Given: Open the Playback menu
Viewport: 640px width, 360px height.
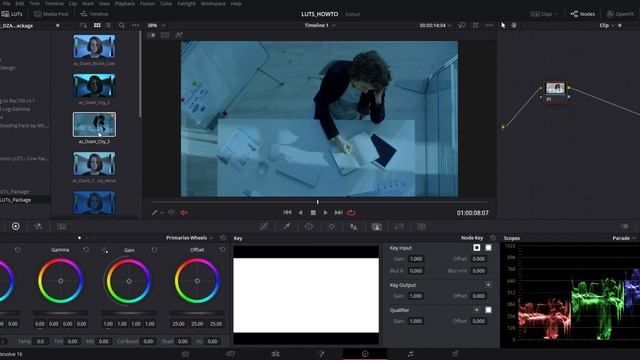Looking at the screenshot, I should coord(125,3).
